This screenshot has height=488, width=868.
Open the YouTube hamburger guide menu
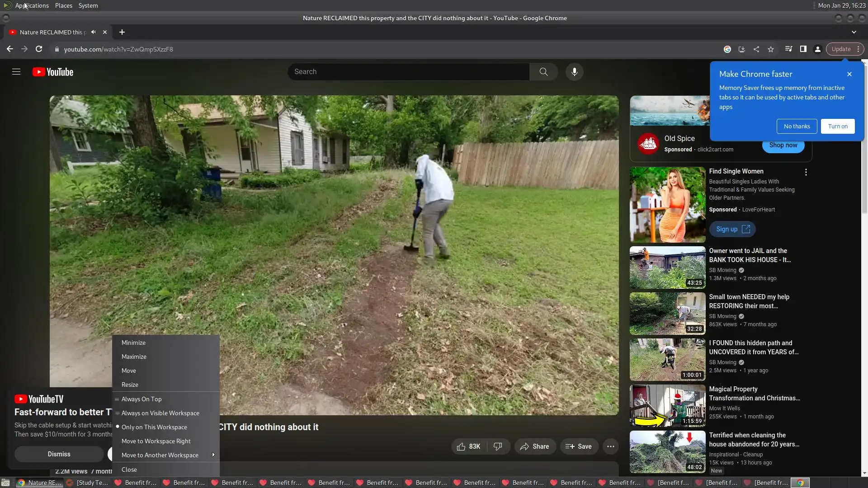click(16, 72)
